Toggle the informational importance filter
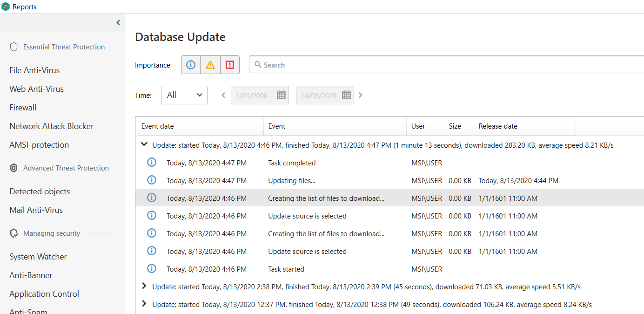Screen dimensions: 644x314 (191, 65)
